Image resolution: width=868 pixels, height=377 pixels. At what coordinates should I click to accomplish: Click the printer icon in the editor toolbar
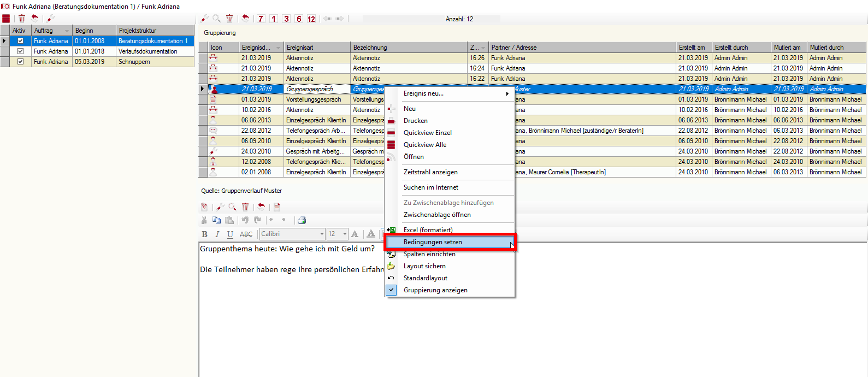point(302,220)
